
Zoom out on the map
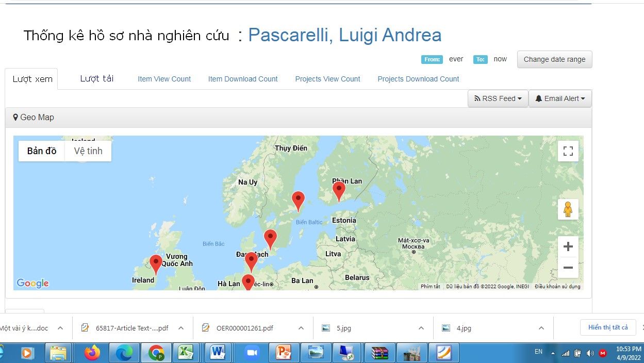(x=568, y=268)
